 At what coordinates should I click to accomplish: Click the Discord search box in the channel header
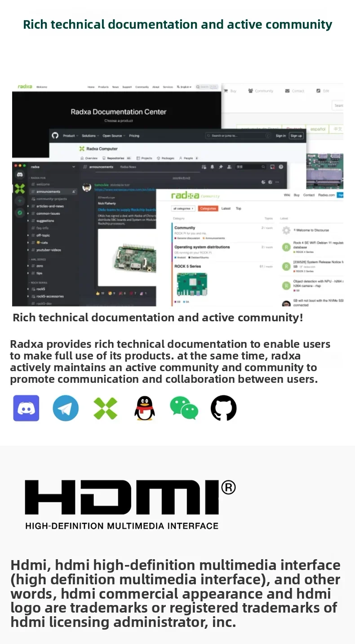[251, 166]
